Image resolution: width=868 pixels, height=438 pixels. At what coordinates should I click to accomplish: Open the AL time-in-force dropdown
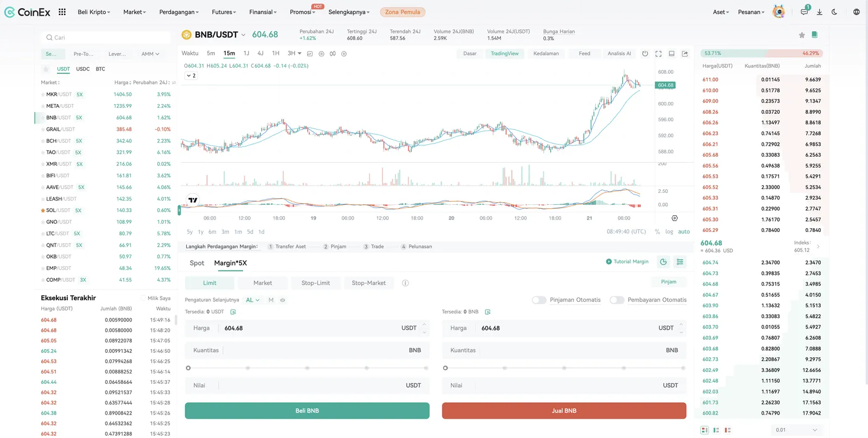[x=253, y=300]
